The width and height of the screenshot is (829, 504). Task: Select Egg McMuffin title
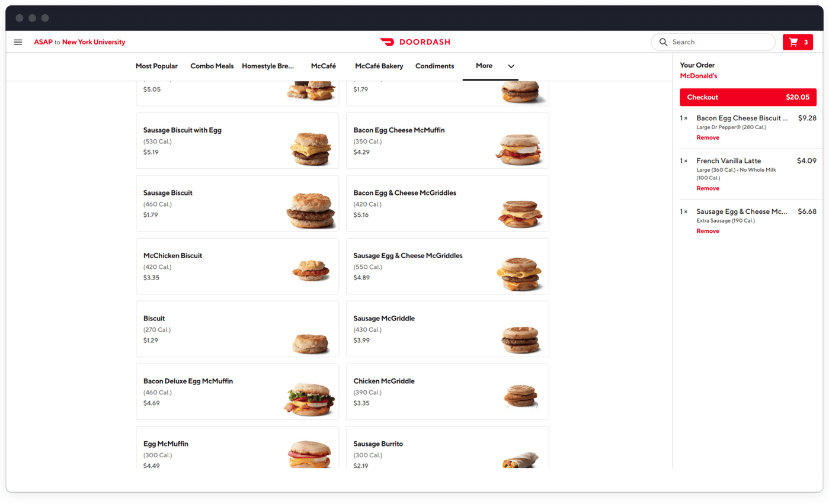pos(166,444)
